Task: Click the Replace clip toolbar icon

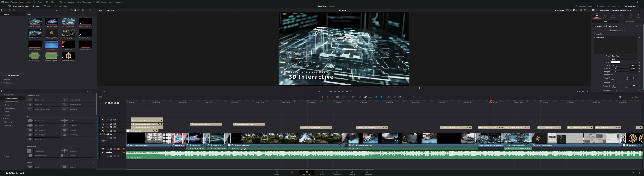Action: (x=354, y=97)
